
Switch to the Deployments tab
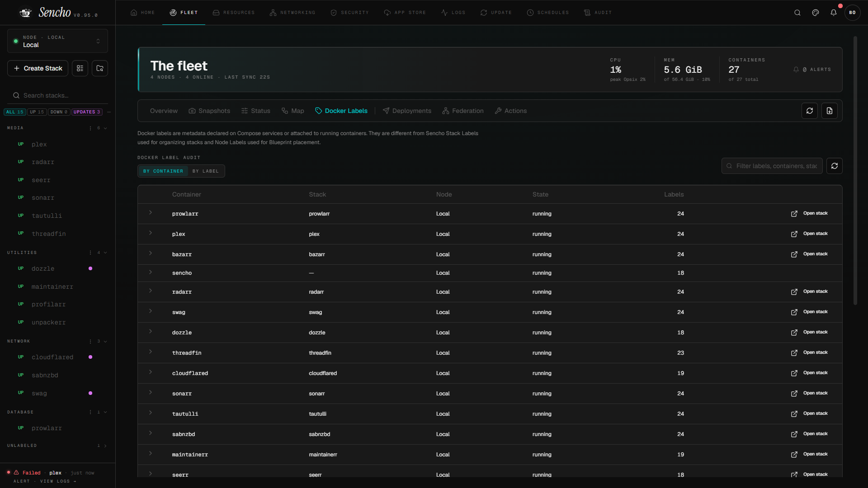tap(407, 111)
